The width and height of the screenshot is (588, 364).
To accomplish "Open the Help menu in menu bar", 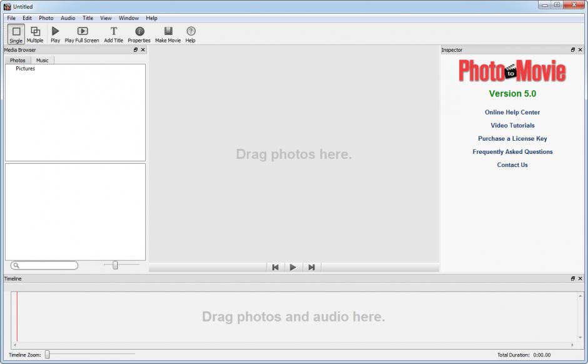I will (x=151, y=18).
